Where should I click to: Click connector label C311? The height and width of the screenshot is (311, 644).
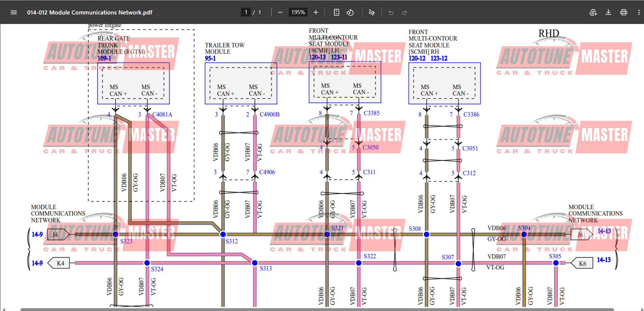(x=369, y=172)
